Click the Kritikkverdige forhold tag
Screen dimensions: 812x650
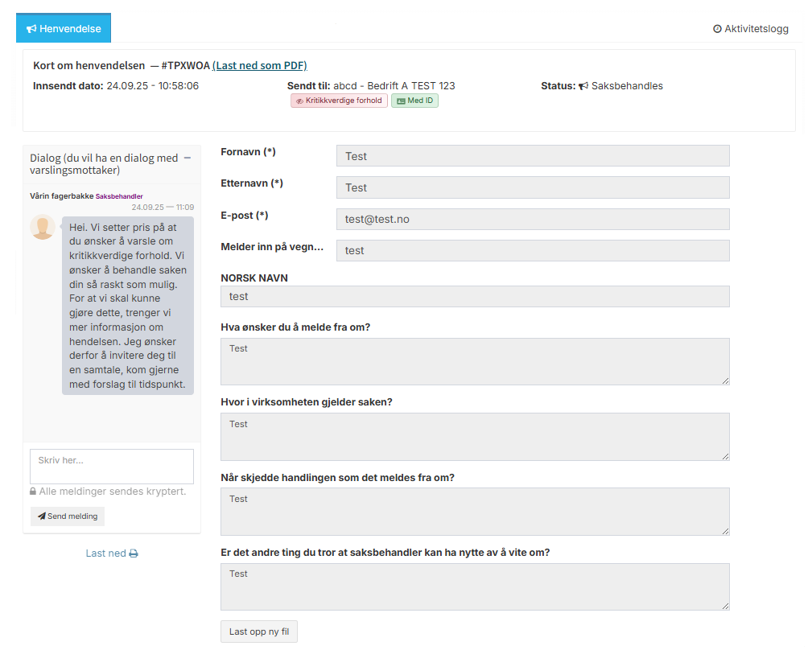pyautogui.click(x=339, y=101)
